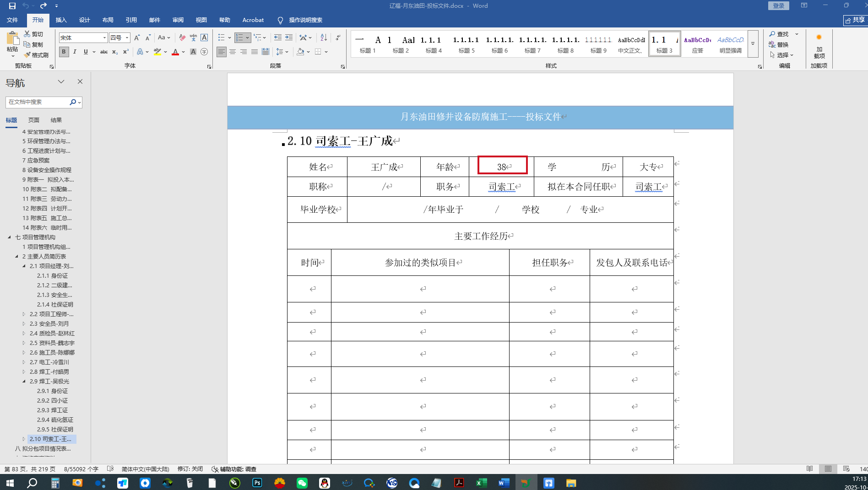
Task: Open the Add-ins (加载项) button
Action: coord(819,45)
